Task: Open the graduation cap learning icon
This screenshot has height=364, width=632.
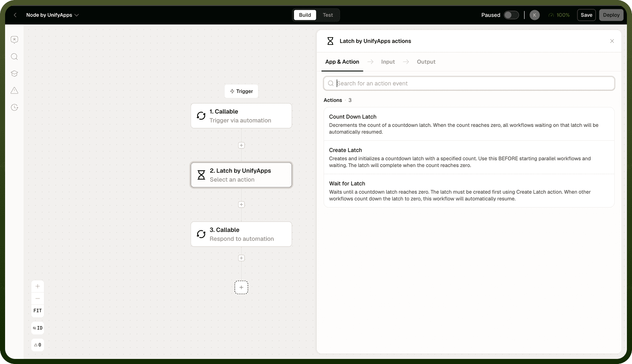Action: click(14, 74)
